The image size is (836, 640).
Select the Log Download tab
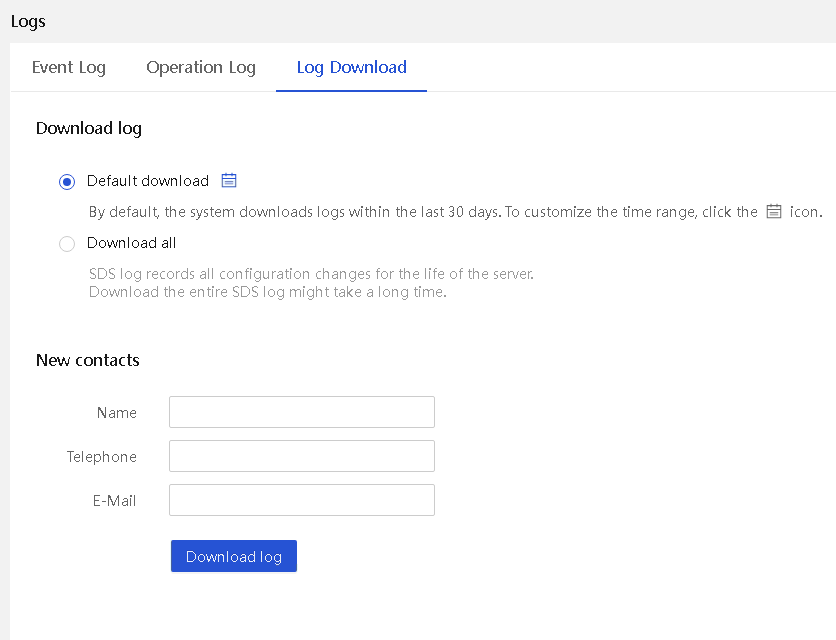(x=351, y=67)
